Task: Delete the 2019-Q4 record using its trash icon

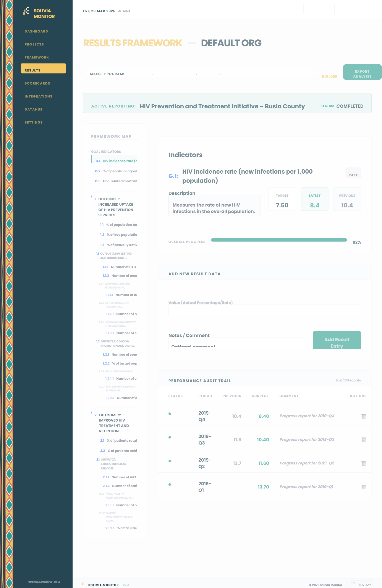Action: click(363, 416)
